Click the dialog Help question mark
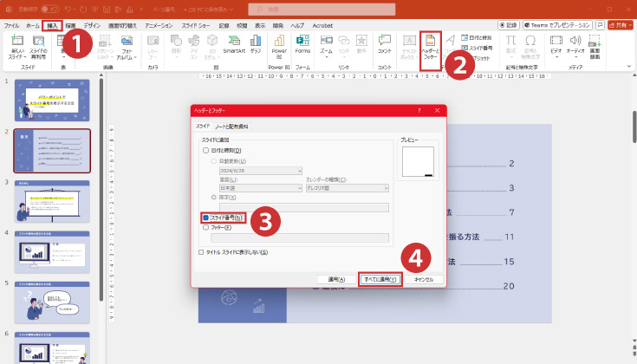 419,111
